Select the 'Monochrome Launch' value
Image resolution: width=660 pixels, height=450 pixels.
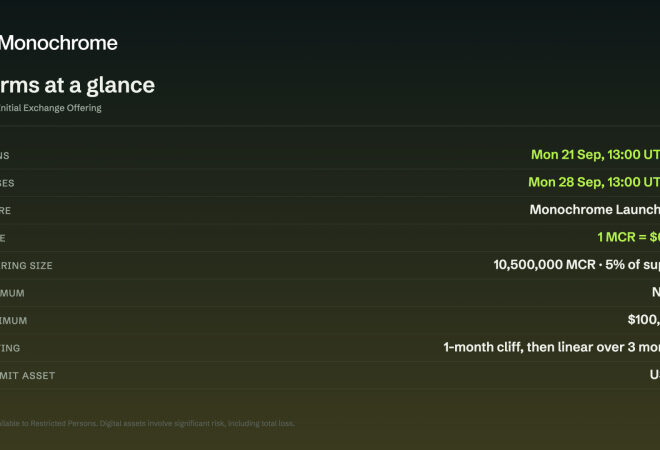click(595, 209)
